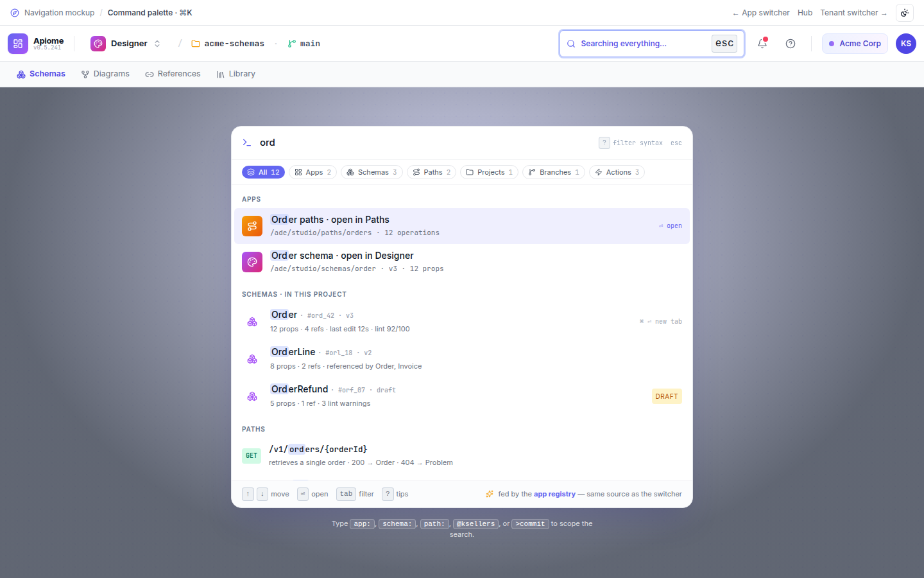Click the orange Paths app icon
The image size is (924, 578).
tap(252, 226)
